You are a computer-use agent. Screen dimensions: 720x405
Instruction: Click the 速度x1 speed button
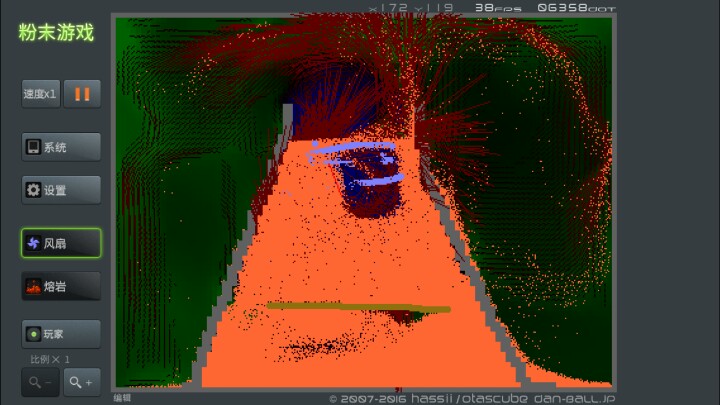pos(40,94)
